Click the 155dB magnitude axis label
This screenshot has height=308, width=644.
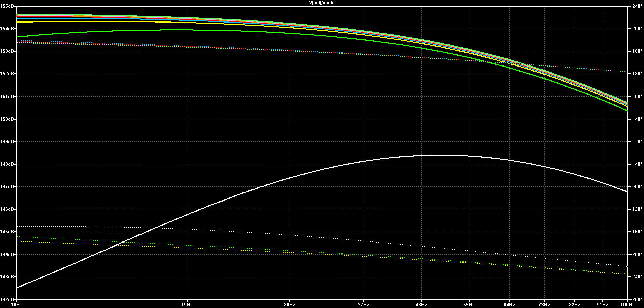[x=7, y=6]
